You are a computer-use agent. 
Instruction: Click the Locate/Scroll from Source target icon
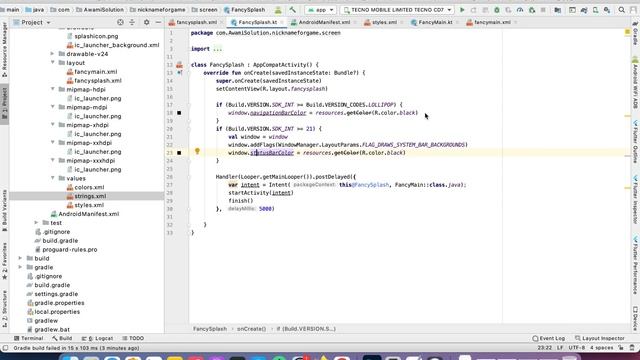click(120, 22)
